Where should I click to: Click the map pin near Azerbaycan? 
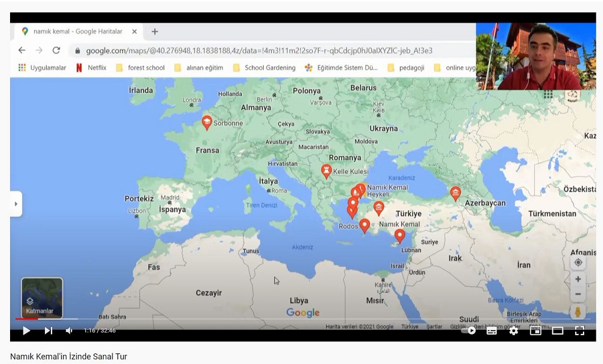tap(455, 193)
